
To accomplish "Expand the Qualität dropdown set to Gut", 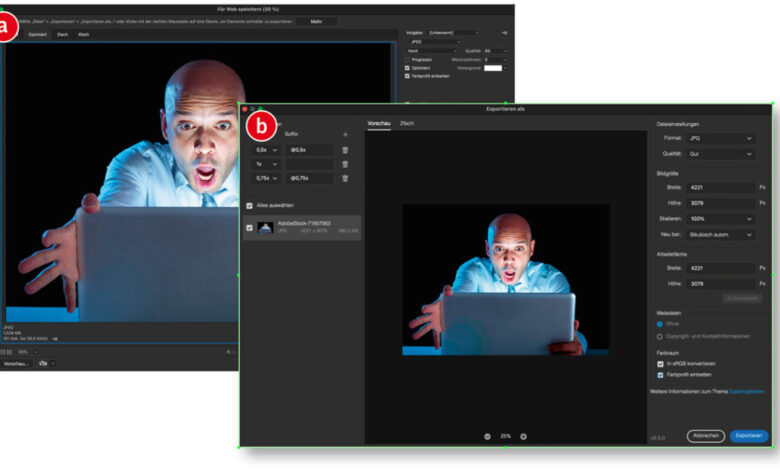I will (720, 154).
